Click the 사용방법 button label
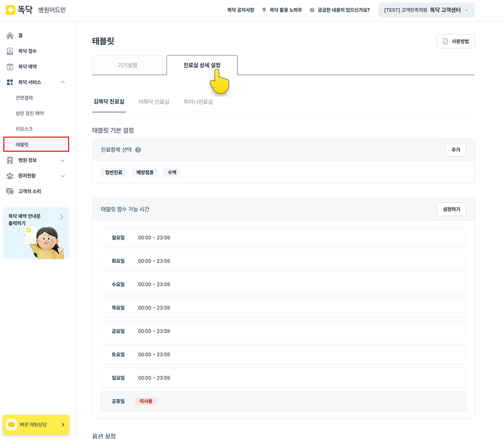The image size is (504, 439). (460, 41)
